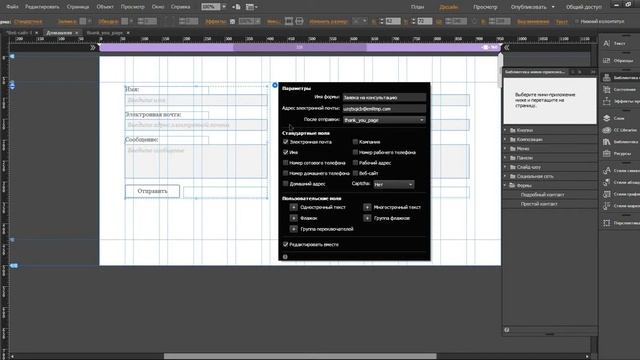Switch to Дизайн view
This screenshot has height=360, width=640.
pos(449,7)
